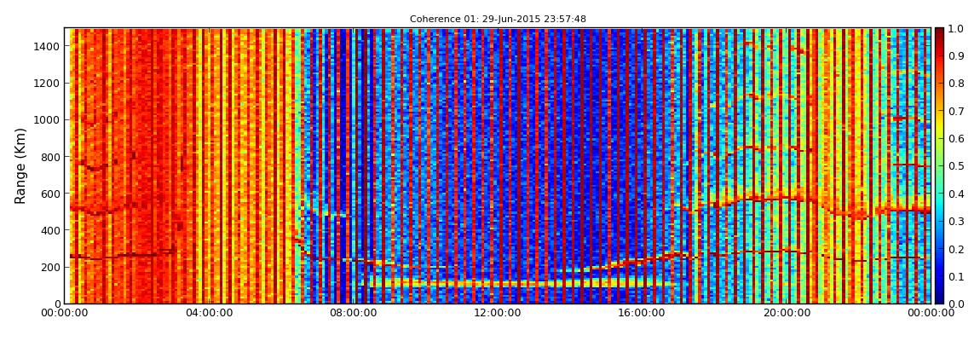The height and width of the screenshot is (347, 980).
Task: Click the 20:00:00 time axis label
Action: (788, 313)
